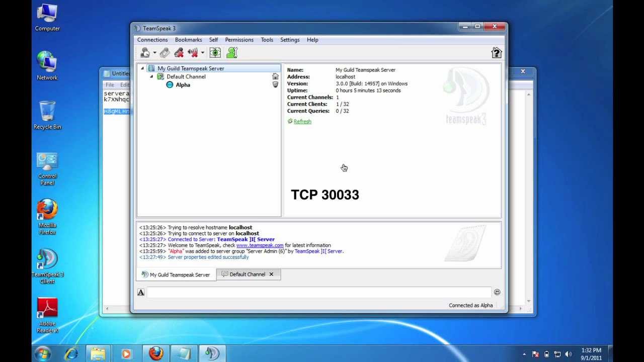The image size is (644, 362).
Task: Click "0 hours 5 minutes 13 seconds" uptime value
Action: coord(368,90)
